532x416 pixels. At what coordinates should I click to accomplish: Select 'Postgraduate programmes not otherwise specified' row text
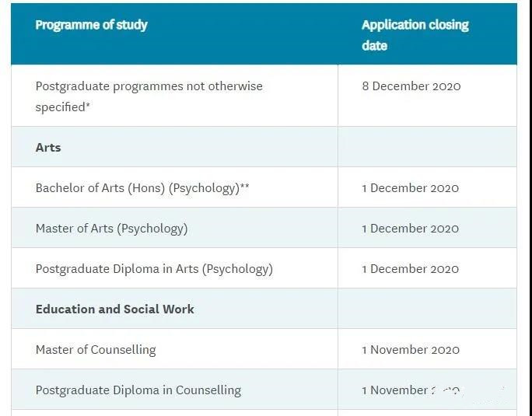[x=149, y=96]
